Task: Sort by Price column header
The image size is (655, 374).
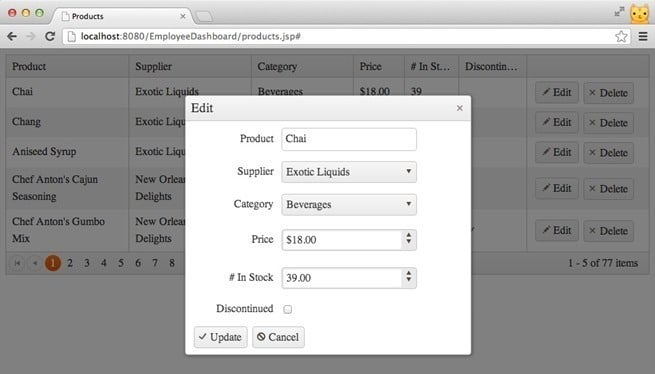Action: point(379,66)
